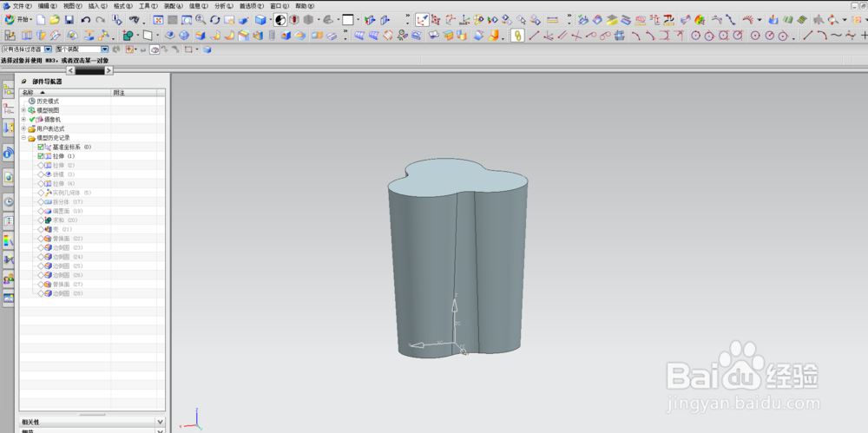Sort by the 名称 column header

[65, 93]
